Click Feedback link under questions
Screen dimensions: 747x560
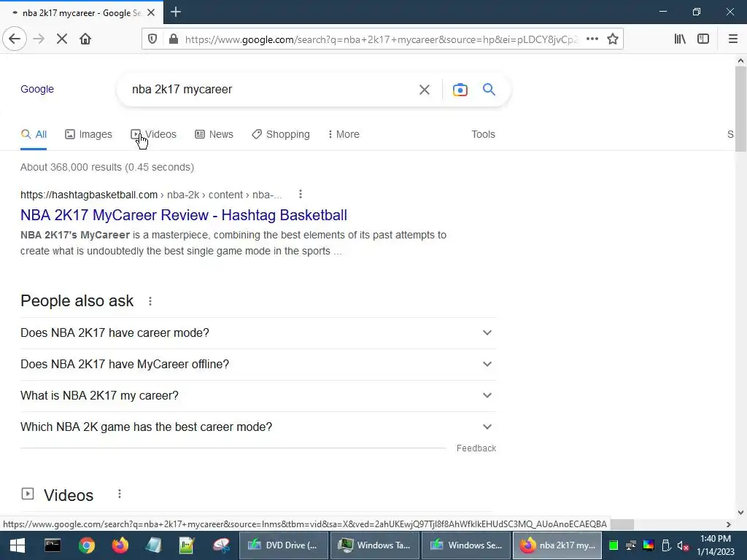pyautogui.click(x=476, y=448)
